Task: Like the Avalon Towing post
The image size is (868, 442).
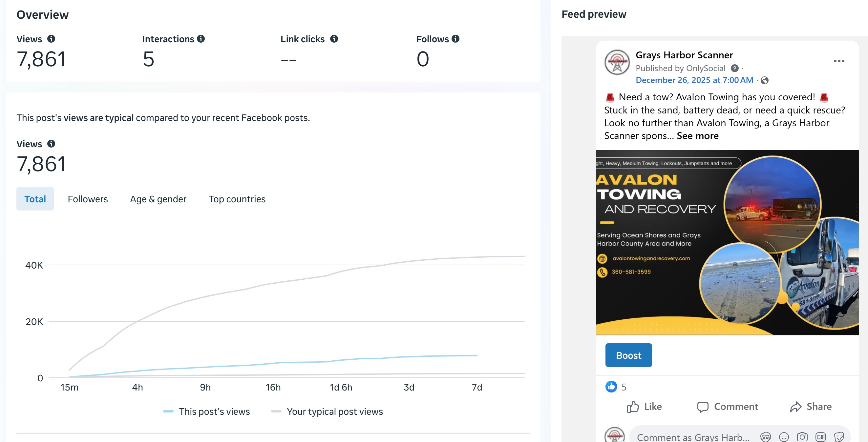Action: 644,407
